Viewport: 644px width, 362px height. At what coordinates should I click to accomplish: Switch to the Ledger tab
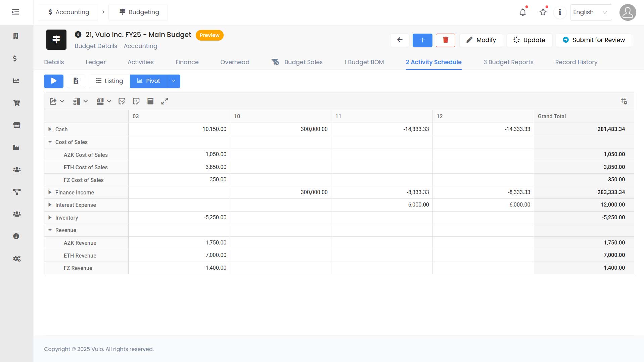[x=95, y=62]
